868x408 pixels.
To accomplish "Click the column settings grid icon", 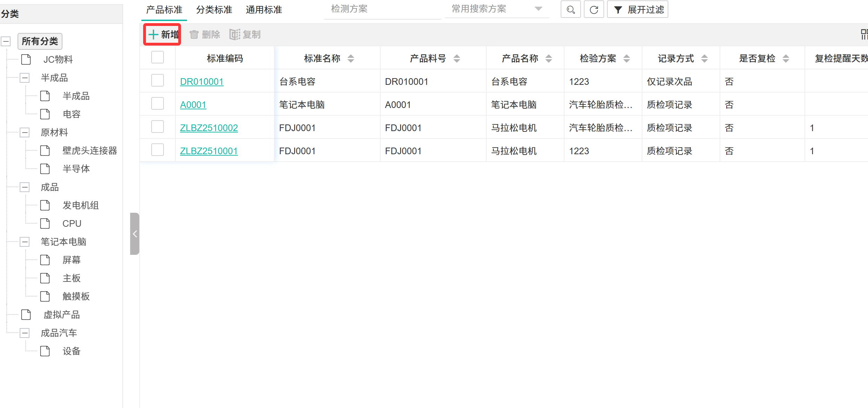I will coord(864,34).
